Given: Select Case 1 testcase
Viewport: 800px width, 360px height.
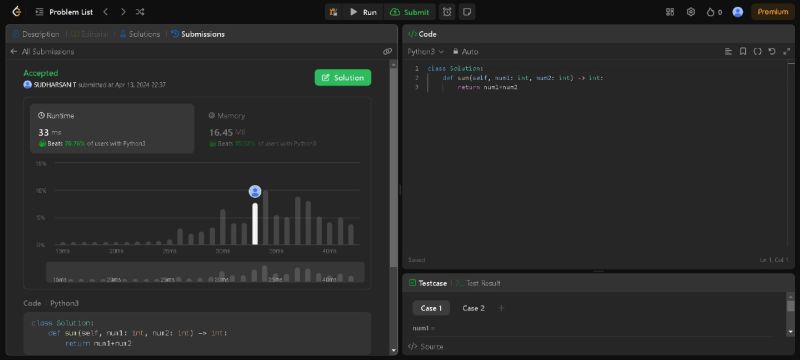Looking at the screenshot, I should (x=431, y=308).
